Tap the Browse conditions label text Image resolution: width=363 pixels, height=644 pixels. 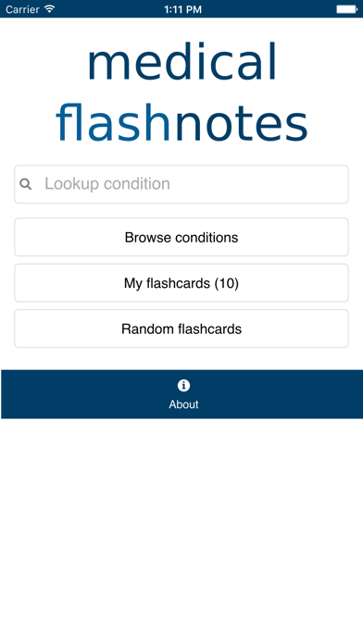click(x=181, y=238)
